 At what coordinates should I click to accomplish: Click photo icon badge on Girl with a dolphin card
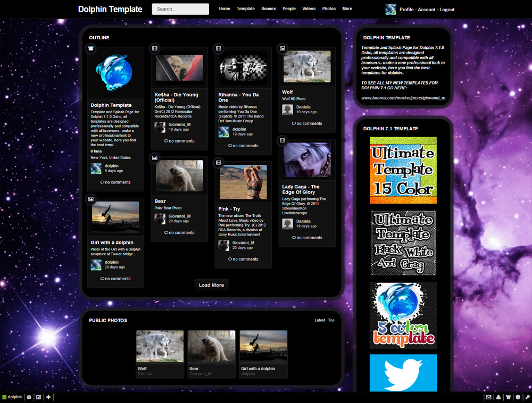coord(91,199)
